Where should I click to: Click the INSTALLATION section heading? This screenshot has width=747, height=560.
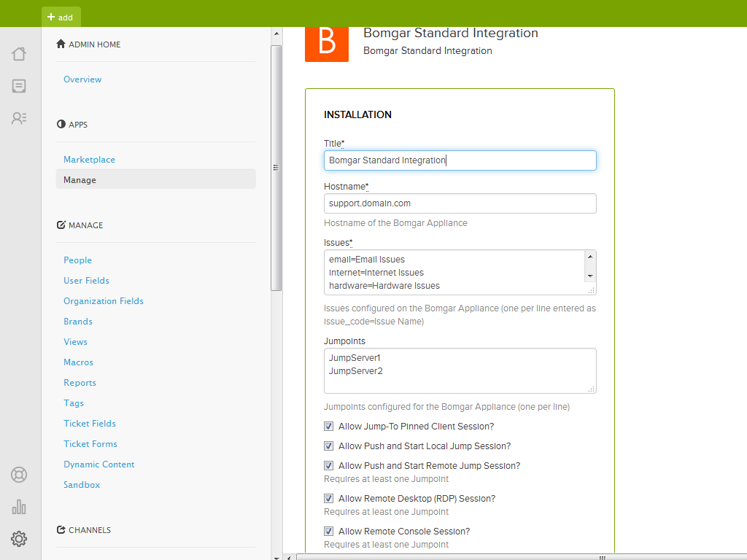[x=357, y=114]
